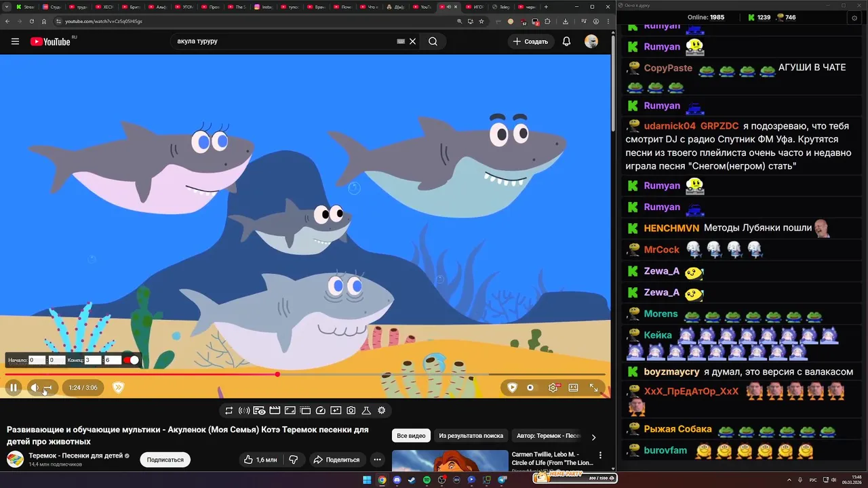Open the on-screen keyboard icon in the search box

pyautogui.click(x=401, y=41)
